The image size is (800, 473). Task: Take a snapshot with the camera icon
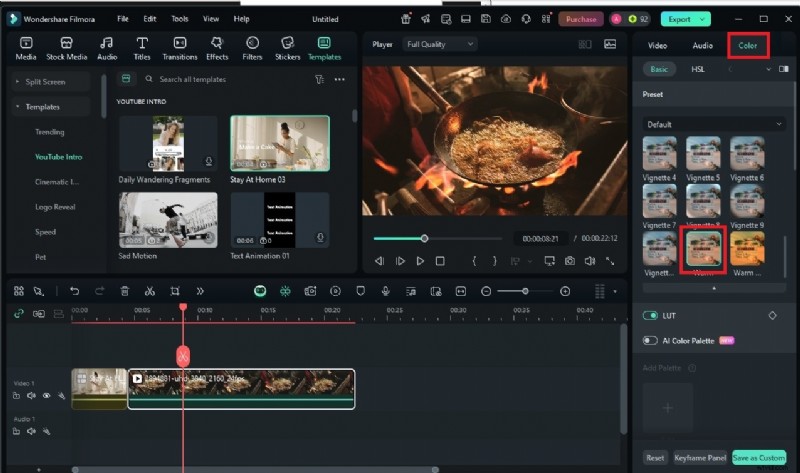coord(569,261)
